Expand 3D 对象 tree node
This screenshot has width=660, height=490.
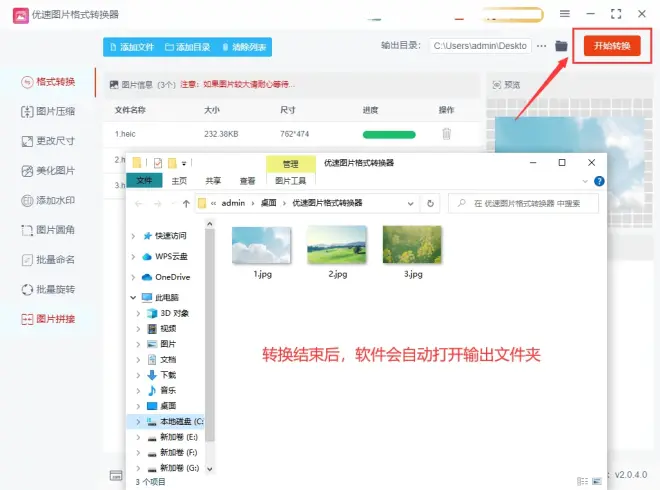[138, 313]
